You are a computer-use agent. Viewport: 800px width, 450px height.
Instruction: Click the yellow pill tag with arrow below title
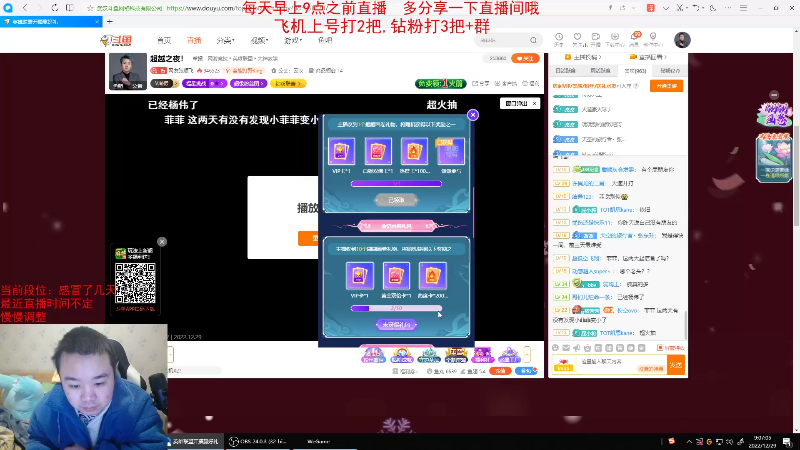click(288, 83)
